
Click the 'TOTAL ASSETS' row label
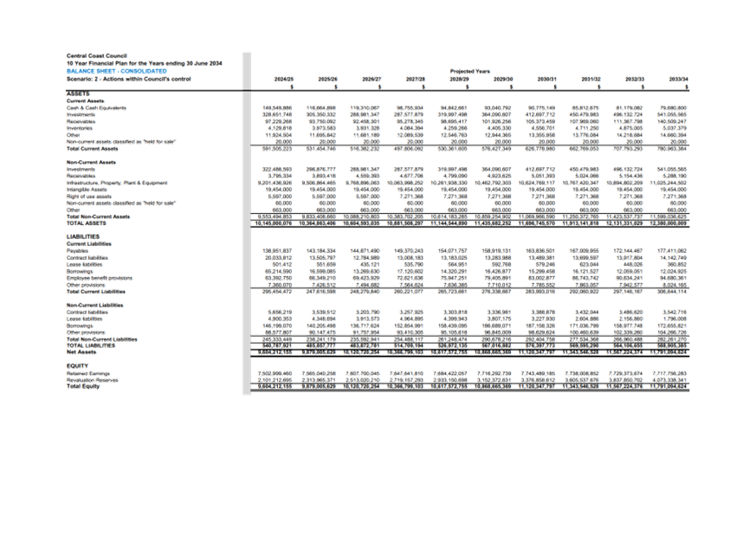(87, 223)
